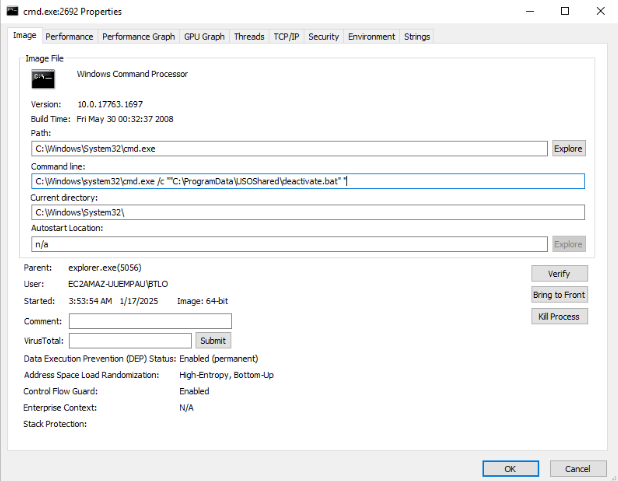Viewport: 618px width, 481px height.
Task: Click into the Autostart Location field
Action: 289,244
